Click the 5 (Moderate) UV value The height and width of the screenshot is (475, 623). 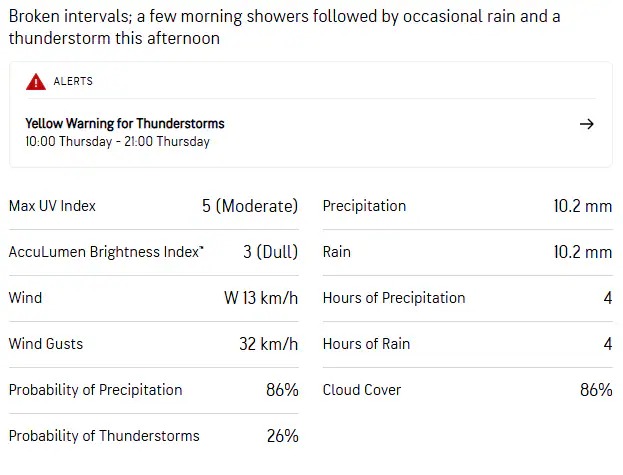(x=250, y=206)
